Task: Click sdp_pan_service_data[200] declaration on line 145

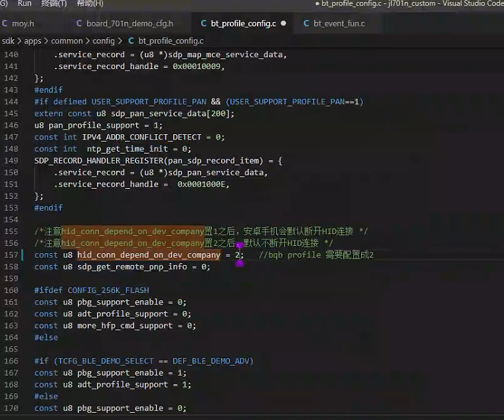Action: tap(171, 114)
